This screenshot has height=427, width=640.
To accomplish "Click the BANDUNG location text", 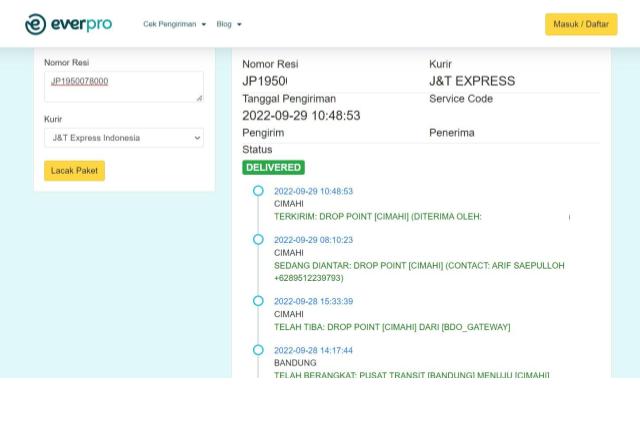I will [295, 363].
